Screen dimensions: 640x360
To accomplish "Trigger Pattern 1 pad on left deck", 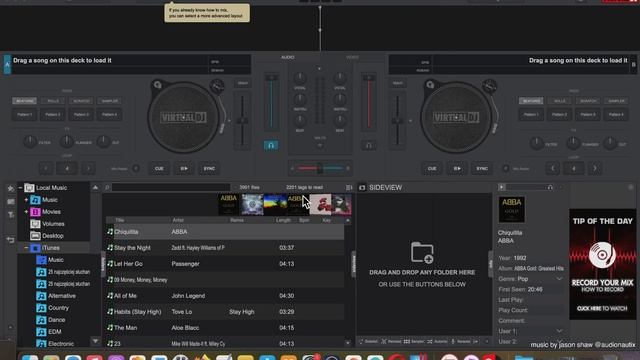I will pyautogui.click(x=24, y=115).
